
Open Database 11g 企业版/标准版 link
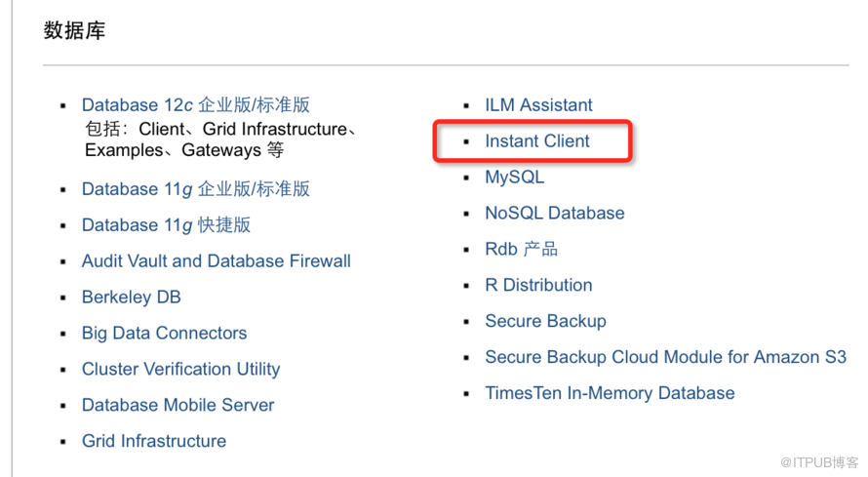click(196, 189)
